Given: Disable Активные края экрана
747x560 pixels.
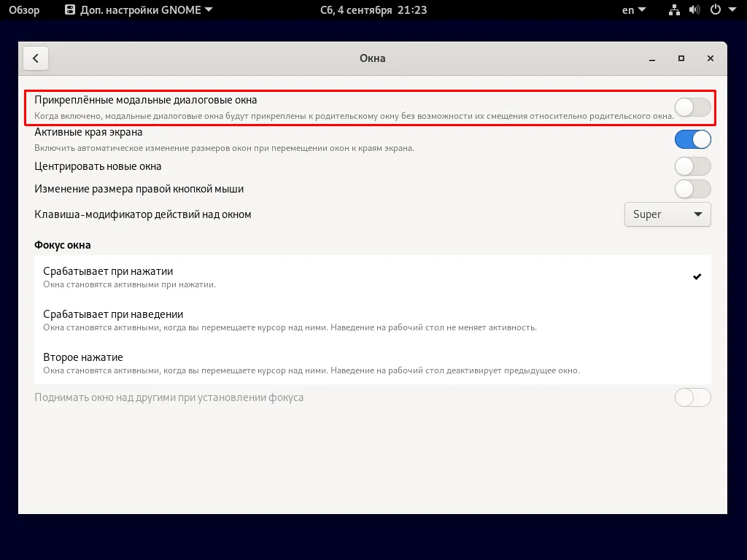Looking at the screenshot, I should (x=692, y=139).
